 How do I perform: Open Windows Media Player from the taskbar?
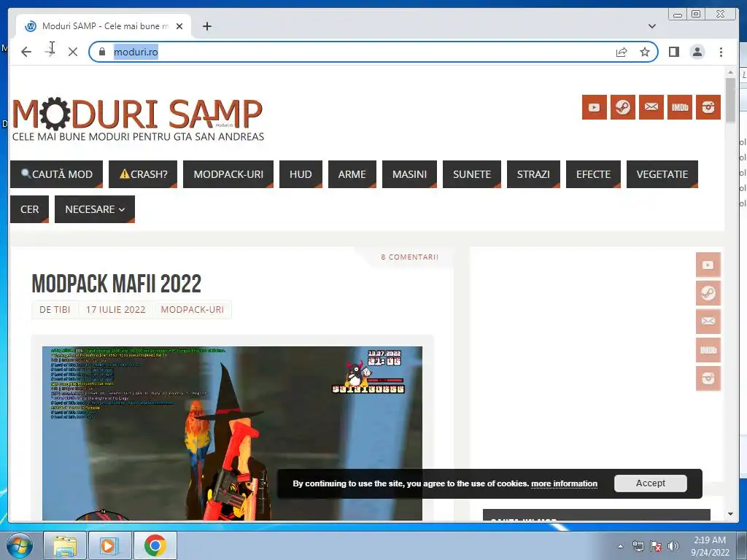click(109, 545)
